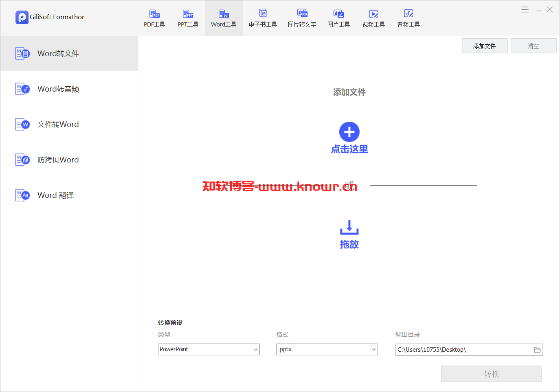
Task: Open the hamburger menu icon
Action: 525,9
